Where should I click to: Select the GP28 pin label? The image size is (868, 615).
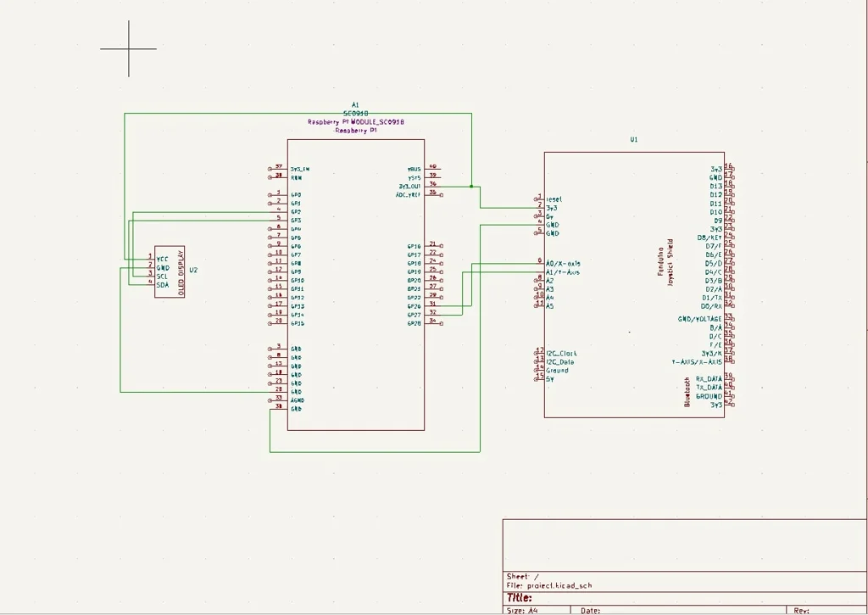(x=414, y=323)
